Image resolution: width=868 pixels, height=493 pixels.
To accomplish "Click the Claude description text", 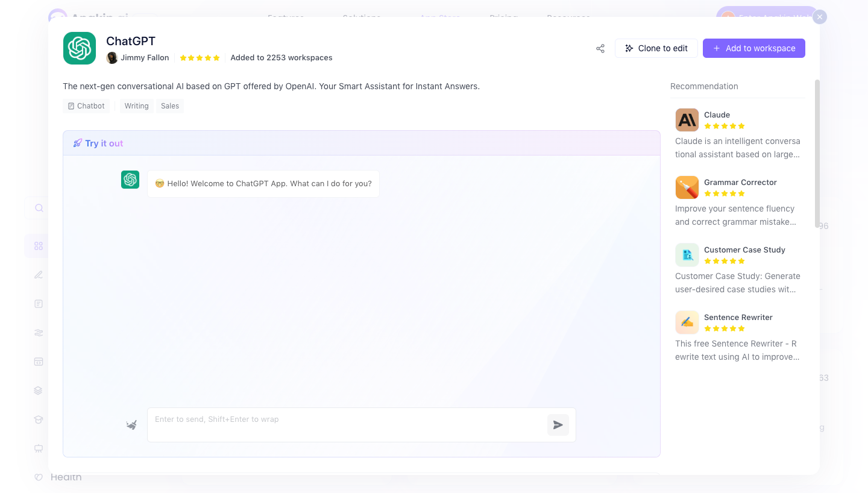I will coord(738,148).
